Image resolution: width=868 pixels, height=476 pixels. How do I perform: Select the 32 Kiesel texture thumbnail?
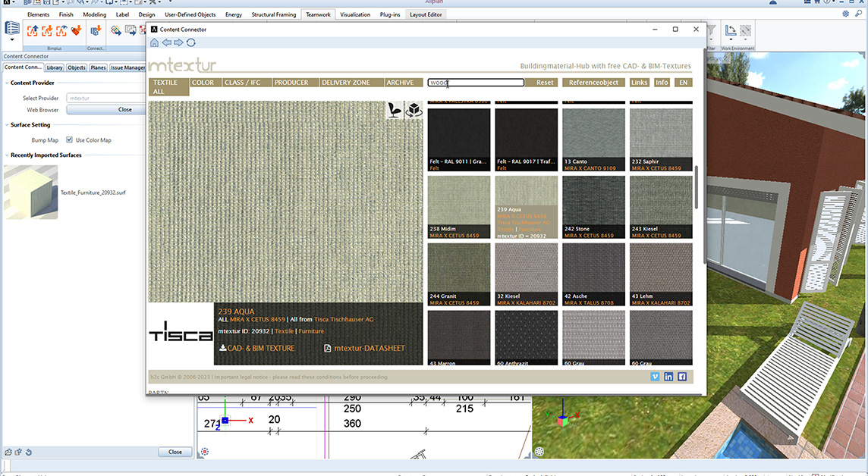(x=527, y=274)
